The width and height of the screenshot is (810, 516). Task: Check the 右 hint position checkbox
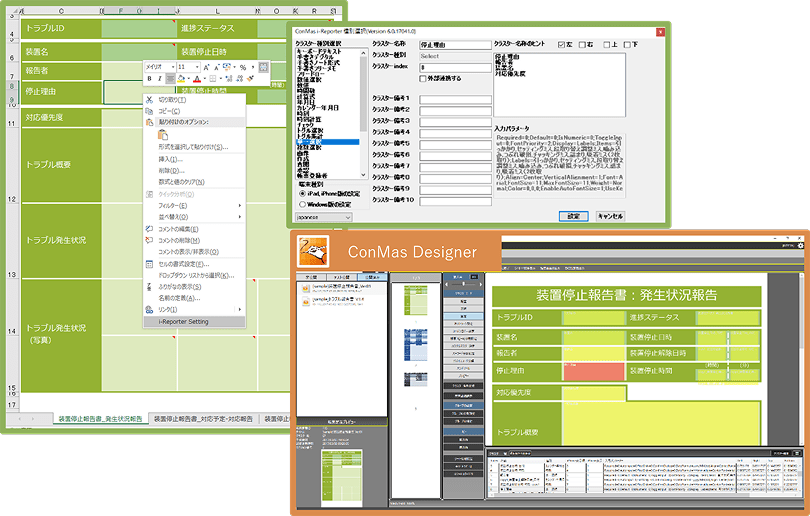(x=582, y=45)
